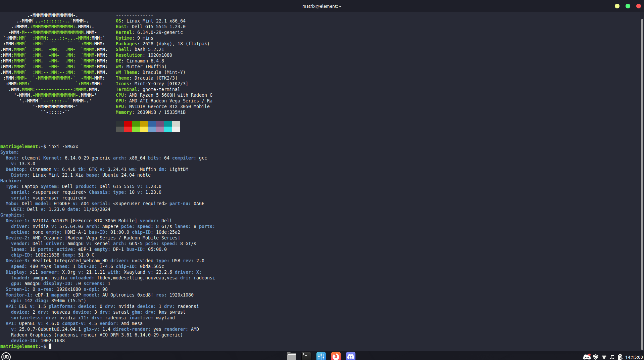Click the base value "Ubuntu 24.04 noble"
The height and width of the screenshot is (360, 644).
coord(127,175)
